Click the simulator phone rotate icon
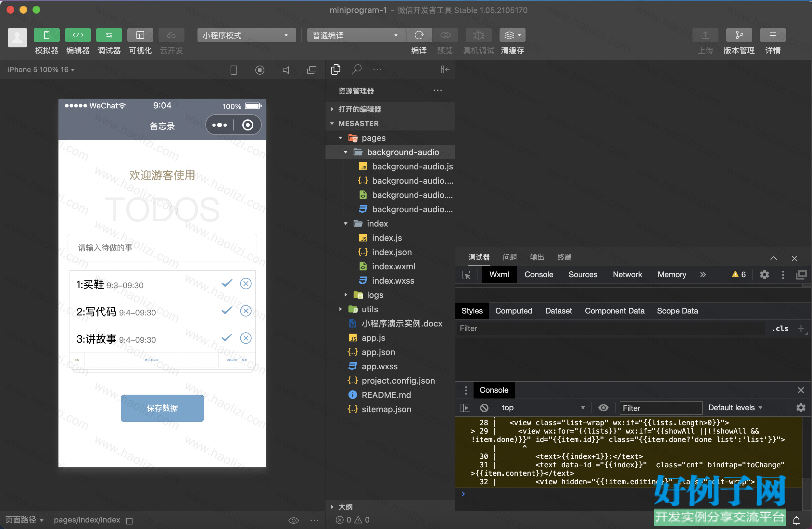Screen dimensions: 812x529 (x=234, y=70)
